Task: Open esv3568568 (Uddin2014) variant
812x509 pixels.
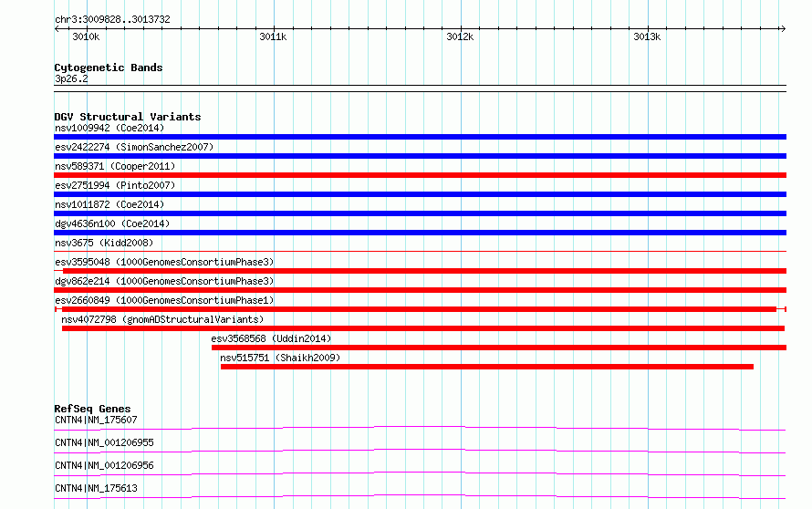Action: [x=271, y=338]
